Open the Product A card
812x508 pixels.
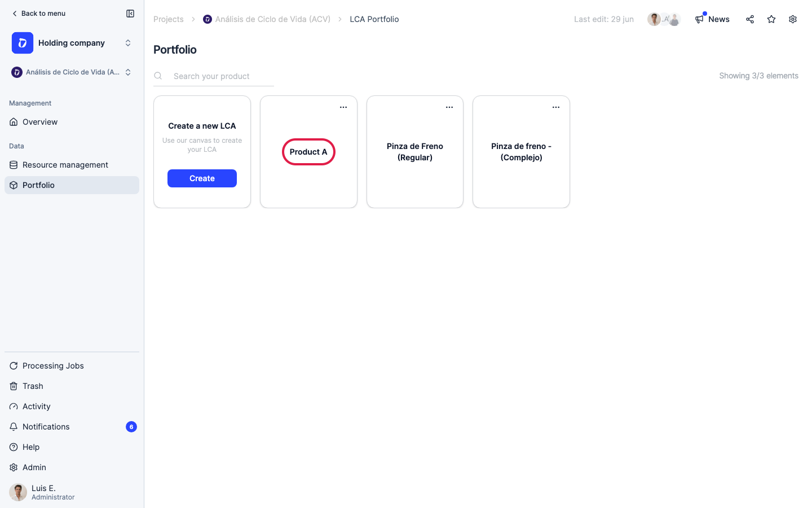coord(308,152)
